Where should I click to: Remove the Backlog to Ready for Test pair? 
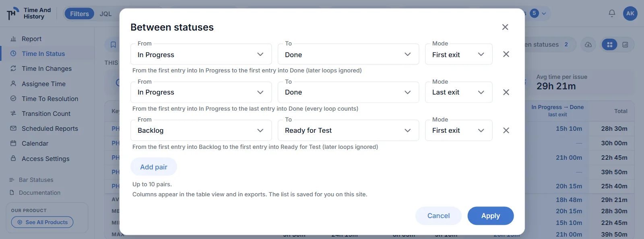(x=506, y=130)
